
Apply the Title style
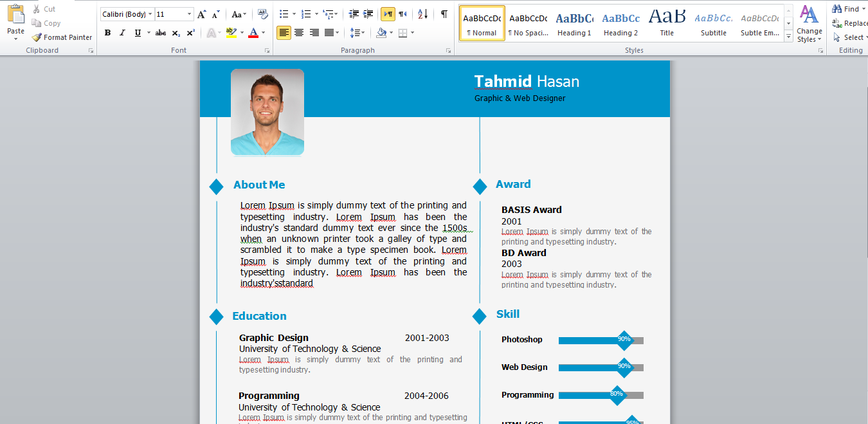[x=667, y=24]
